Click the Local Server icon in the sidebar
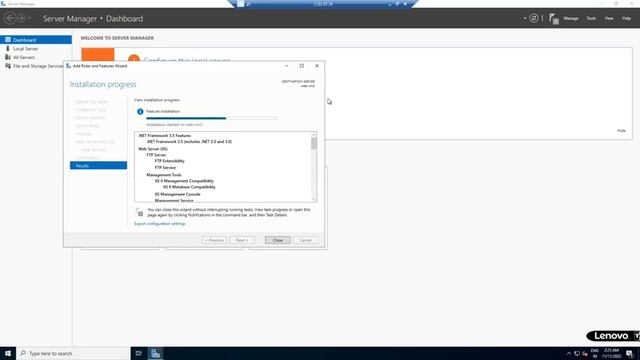Image resolution: width=640 pixels, height=360 pixels. tap(8, 48)
